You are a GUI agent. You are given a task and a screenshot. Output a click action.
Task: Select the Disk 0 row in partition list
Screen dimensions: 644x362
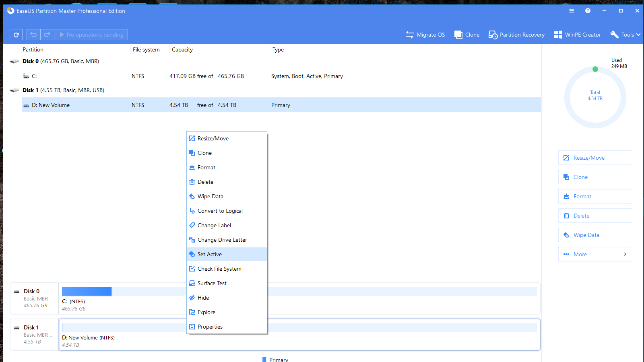275,61
